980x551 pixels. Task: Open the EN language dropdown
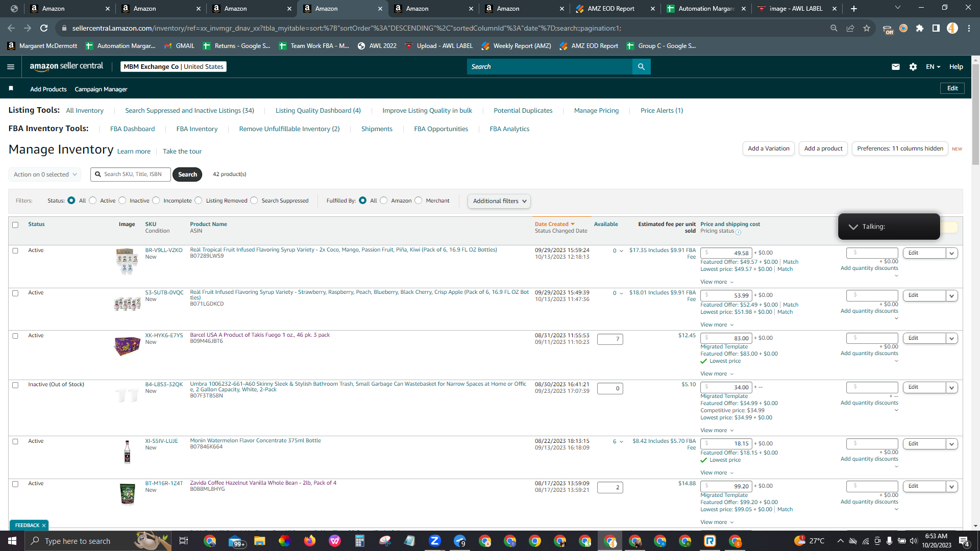tap(933, 67)
